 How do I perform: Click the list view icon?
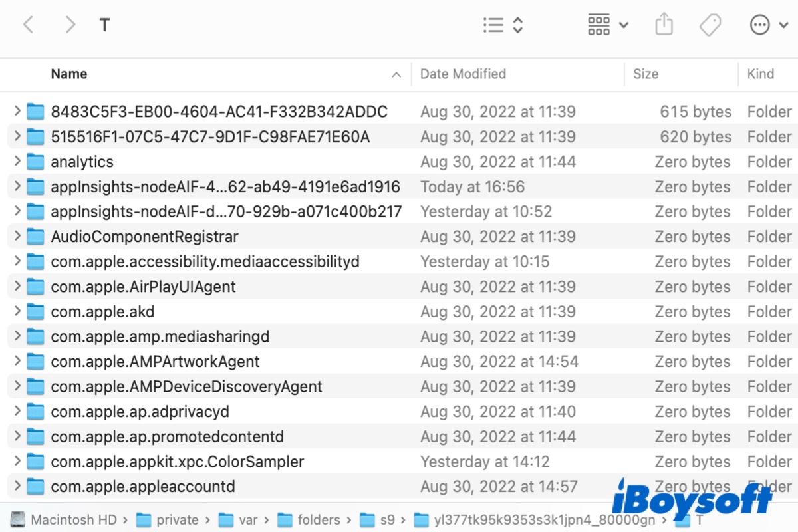click(493, 24)
